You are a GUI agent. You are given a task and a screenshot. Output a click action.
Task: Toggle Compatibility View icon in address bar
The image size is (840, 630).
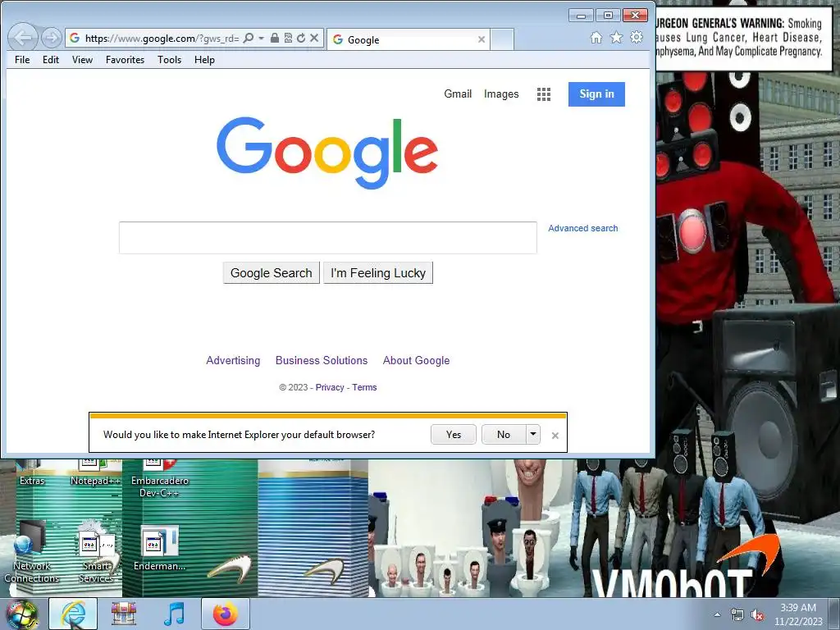pos(288,38)
